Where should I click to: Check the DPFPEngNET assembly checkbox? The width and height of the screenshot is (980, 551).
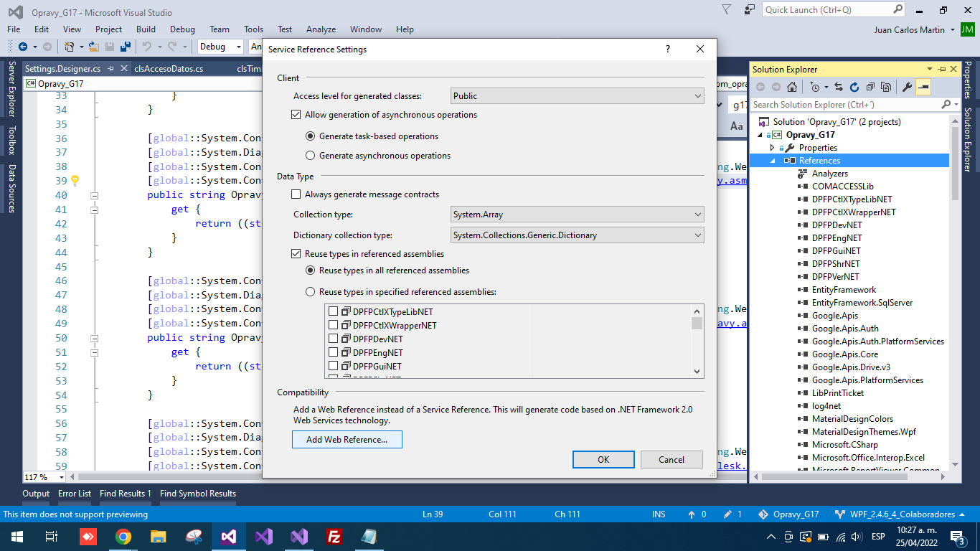pyautogui.click(x=333, y=352)
